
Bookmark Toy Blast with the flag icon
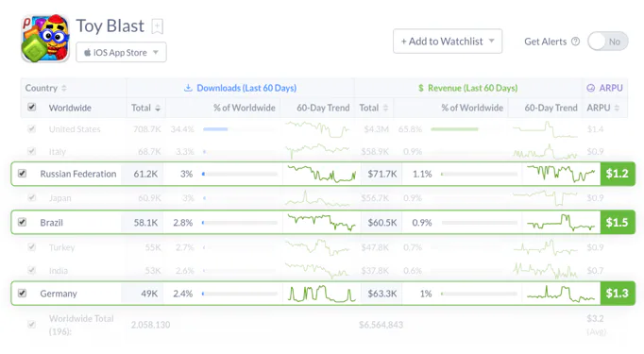click(x=158, y=26)
